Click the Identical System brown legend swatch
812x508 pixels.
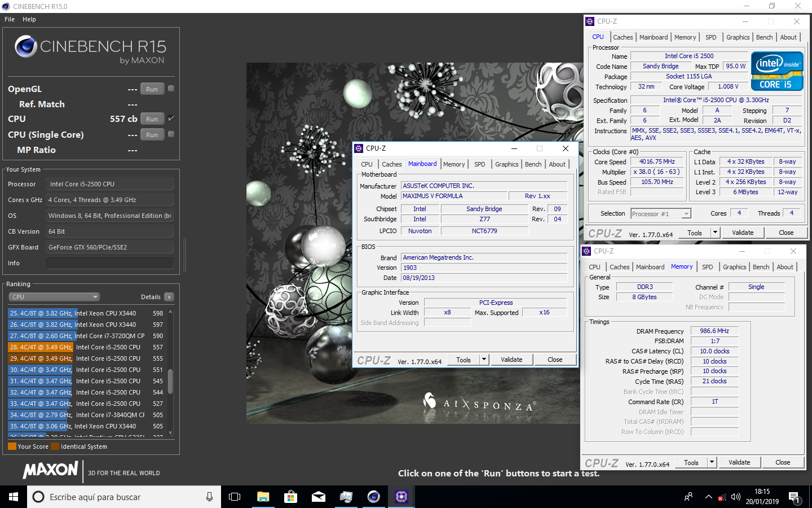point(55,446)
